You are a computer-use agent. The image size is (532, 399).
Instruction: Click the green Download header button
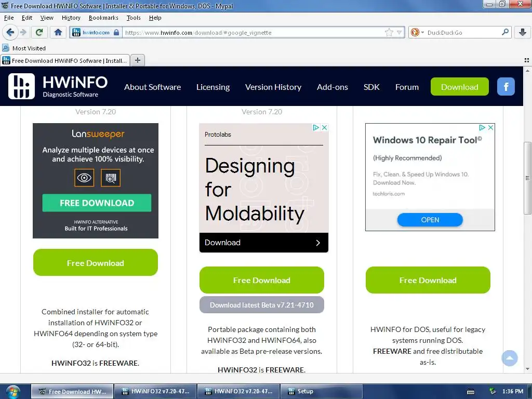coord(460,87)
